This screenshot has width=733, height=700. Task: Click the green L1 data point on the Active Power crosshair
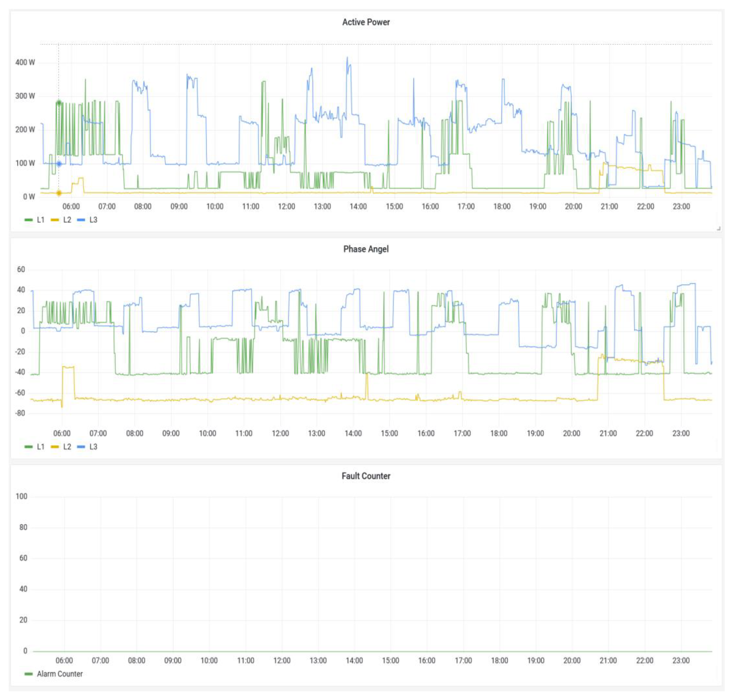[x=59, y=103]
